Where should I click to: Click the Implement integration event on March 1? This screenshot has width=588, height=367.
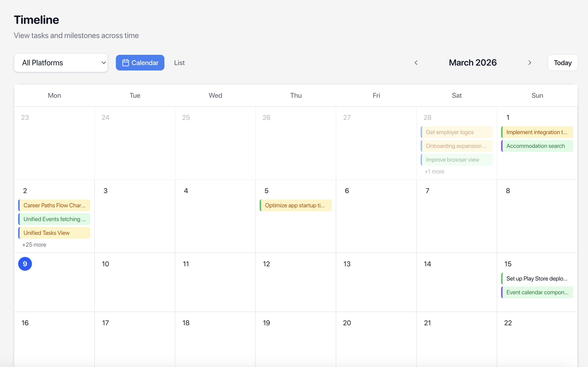[x=537, y=132]
